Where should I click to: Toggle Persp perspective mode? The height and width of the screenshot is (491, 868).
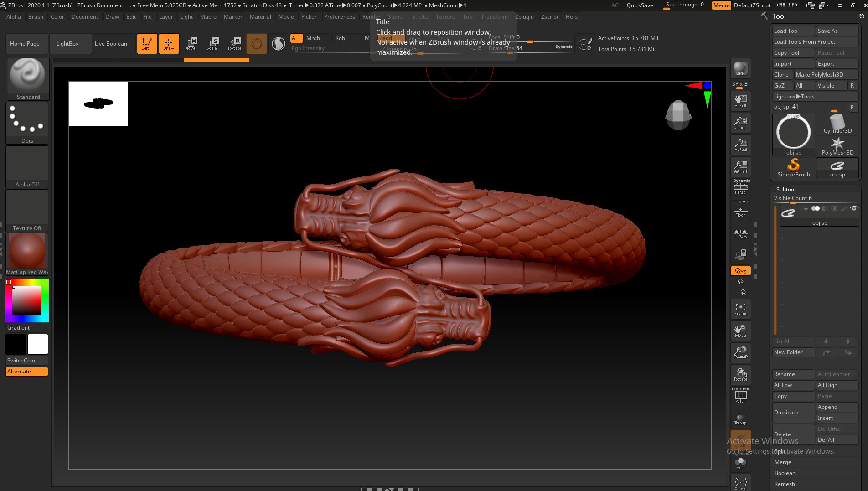(740, 187)
